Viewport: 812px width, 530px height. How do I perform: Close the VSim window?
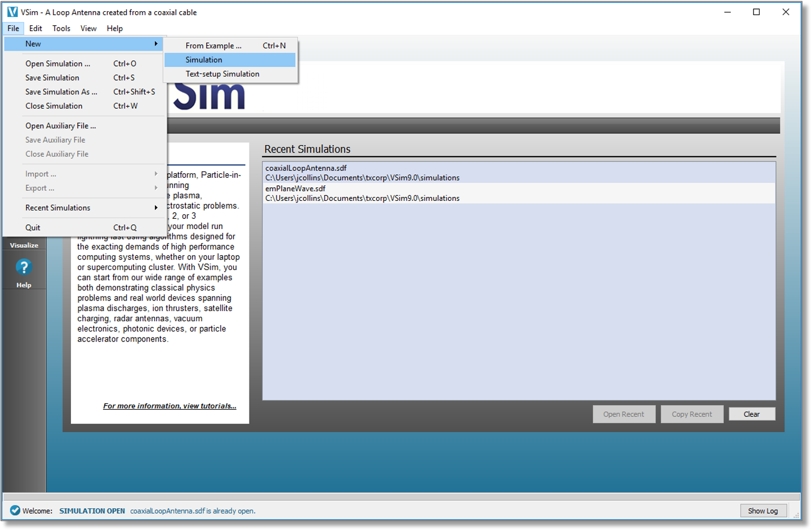tap(786, 12)
